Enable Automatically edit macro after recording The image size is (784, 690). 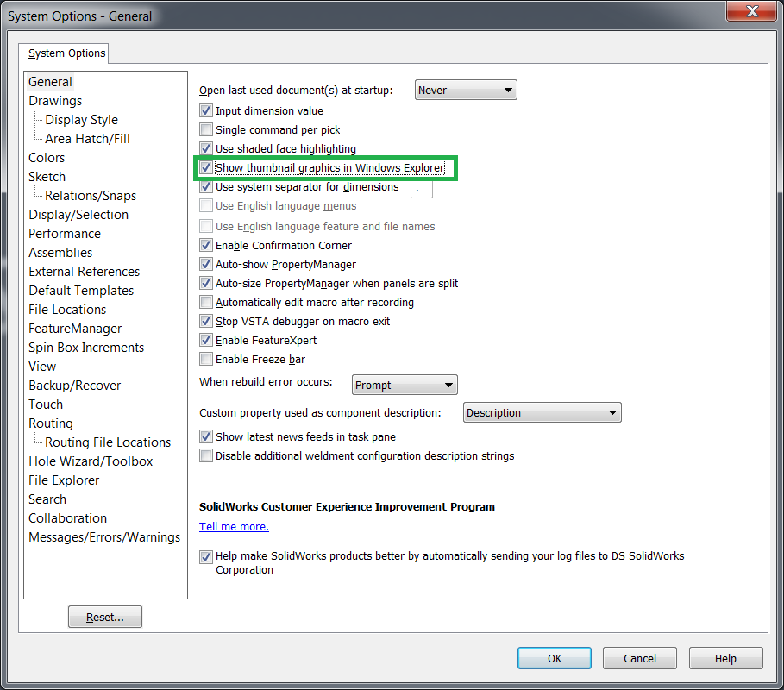(x=205, y=302)
